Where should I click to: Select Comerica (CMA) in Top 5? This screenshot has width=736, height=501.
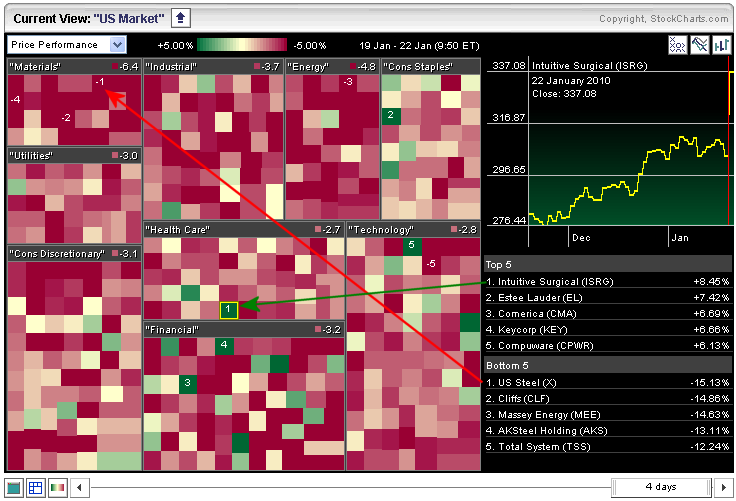click(608, 314)
